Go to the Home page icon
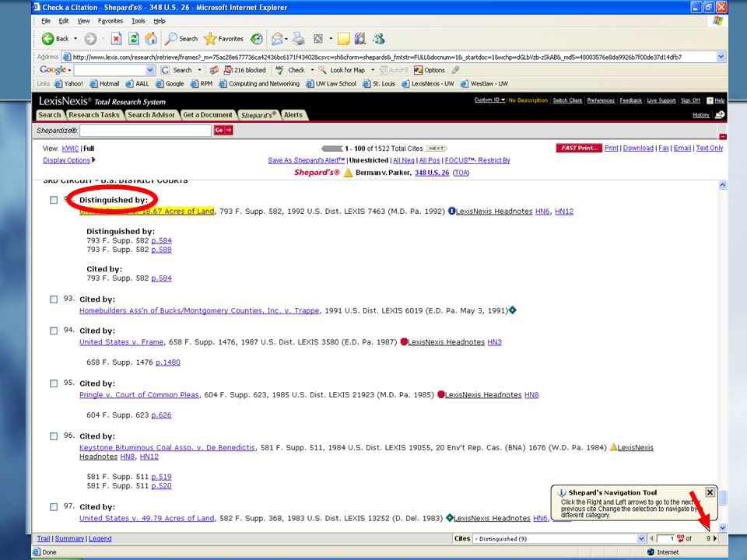This screenshot has height=560, width=747. pyautogui.click(x=151, y=39)
